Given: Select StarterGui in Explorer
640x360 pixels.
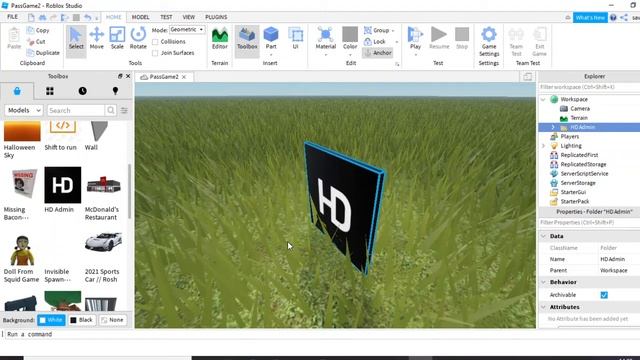Looking at the screenshot, I should tap(573, 192).
